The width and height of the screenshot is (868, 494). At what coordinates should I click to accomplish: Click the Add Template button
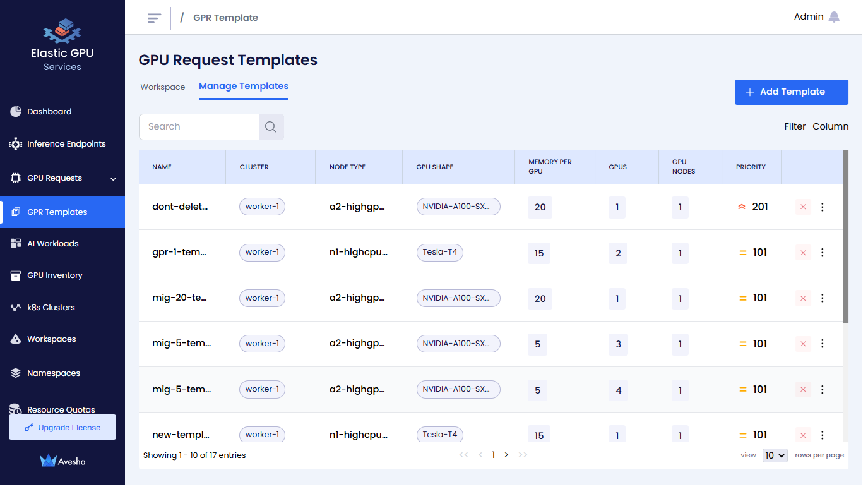(x=791, y=92)
